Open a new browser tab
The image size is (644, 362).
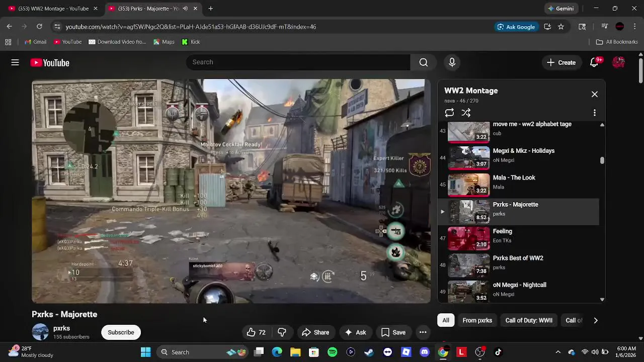[210, 9]
